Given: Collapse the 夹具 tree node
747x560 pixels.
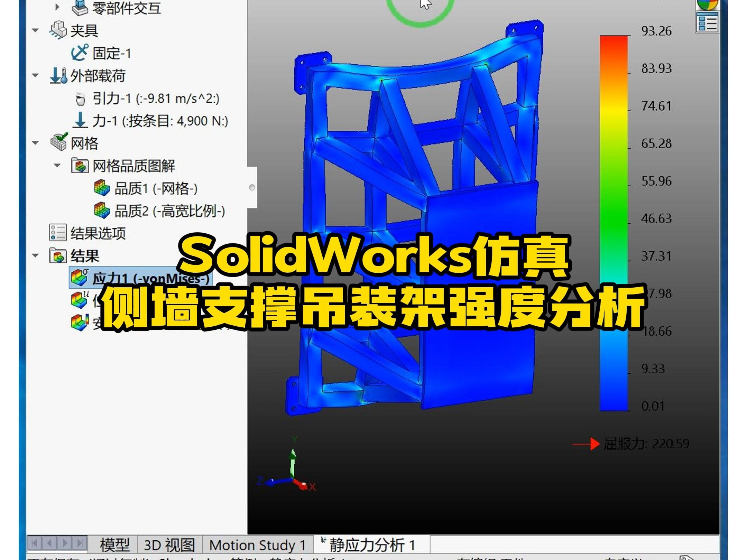Looking at the screenshot, I should coord(35,30).
